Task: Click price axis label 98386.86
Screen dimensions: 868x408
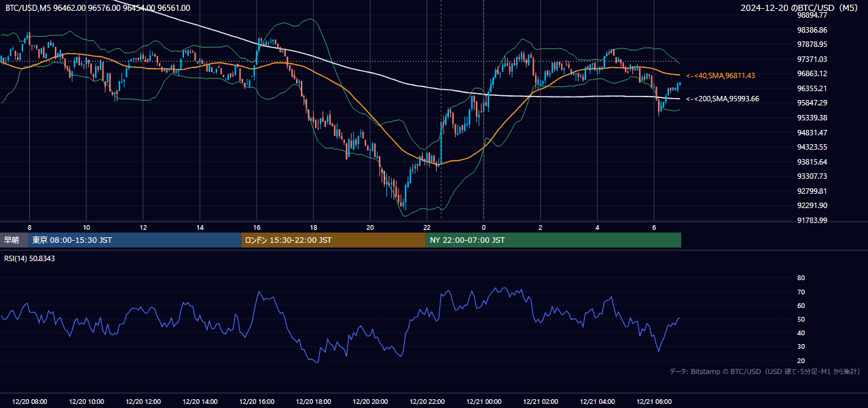Action: coord(812,30)
